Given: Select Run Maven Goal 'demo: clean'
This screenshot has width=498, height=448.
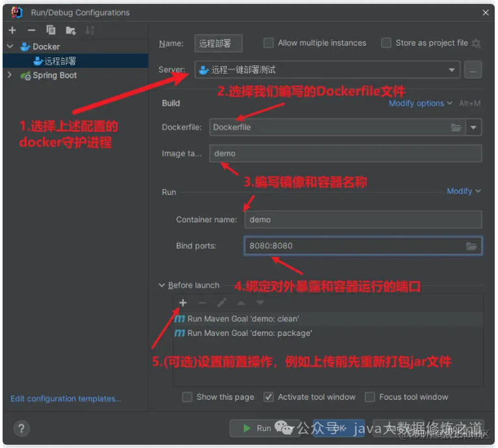Looking at the screenshot, I should pos(328,319).
